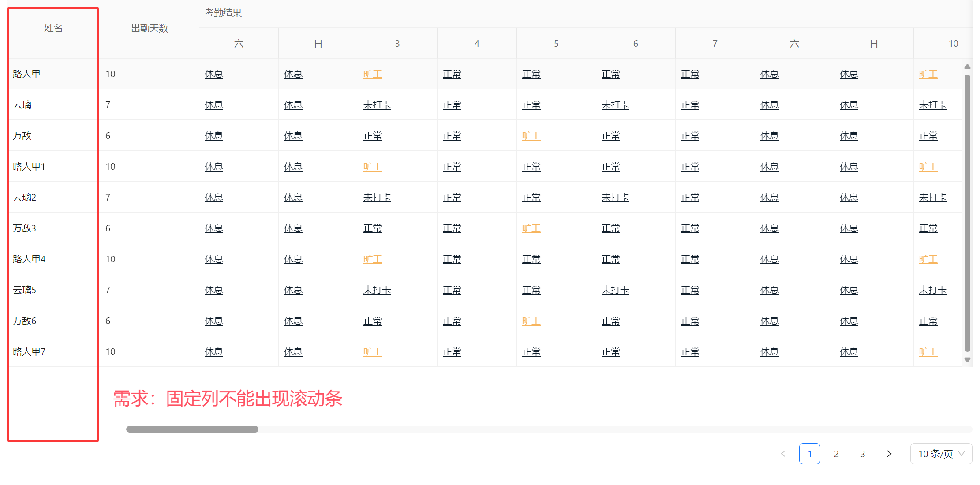Go to next page arrow
The width and height of the screenshot is (980, 485).
pyautogui.click(x=889, y=454)
